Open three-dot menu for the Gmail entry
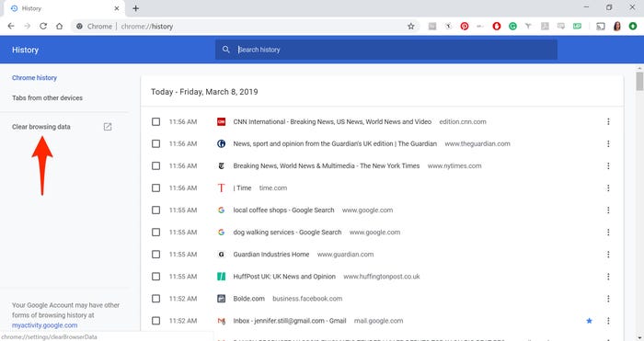This screenshot has height=341, width=644. (608, 321)
